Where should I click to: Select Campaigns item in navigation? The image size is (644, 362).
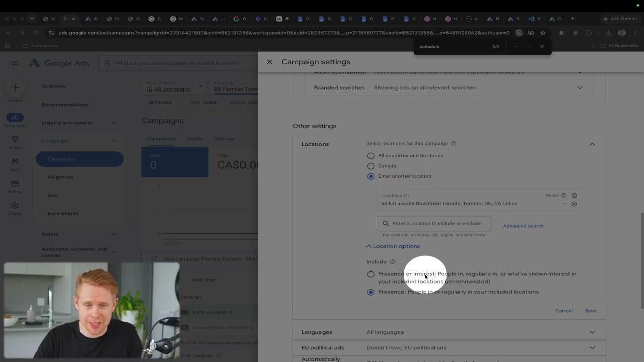(79, 159)
